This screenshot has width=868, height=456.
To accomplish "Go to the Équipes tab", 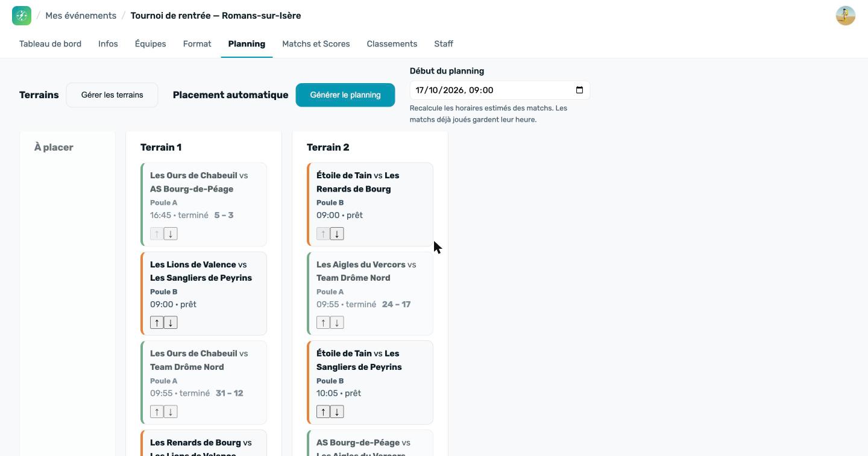I will coord(150,44).
